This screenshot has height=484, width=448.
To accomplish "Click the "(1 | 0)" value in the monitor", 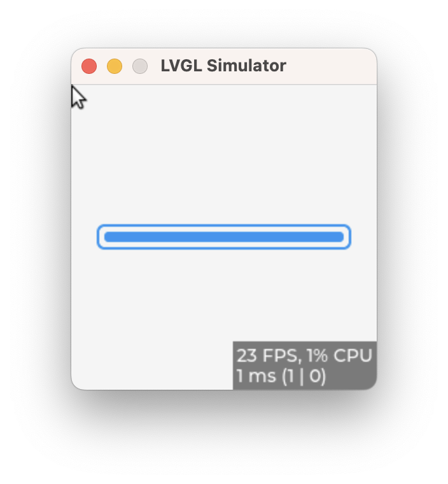I will (304, 376).
